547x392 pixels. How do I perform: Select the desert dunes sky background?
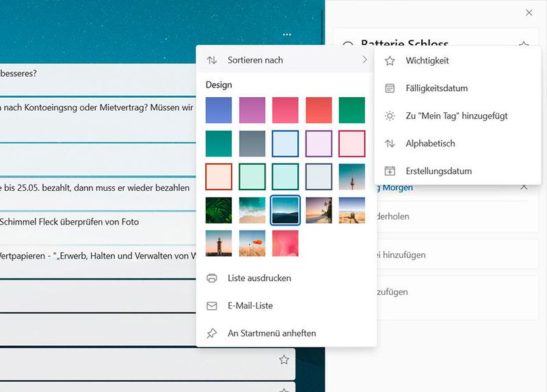tap(352, 210)
